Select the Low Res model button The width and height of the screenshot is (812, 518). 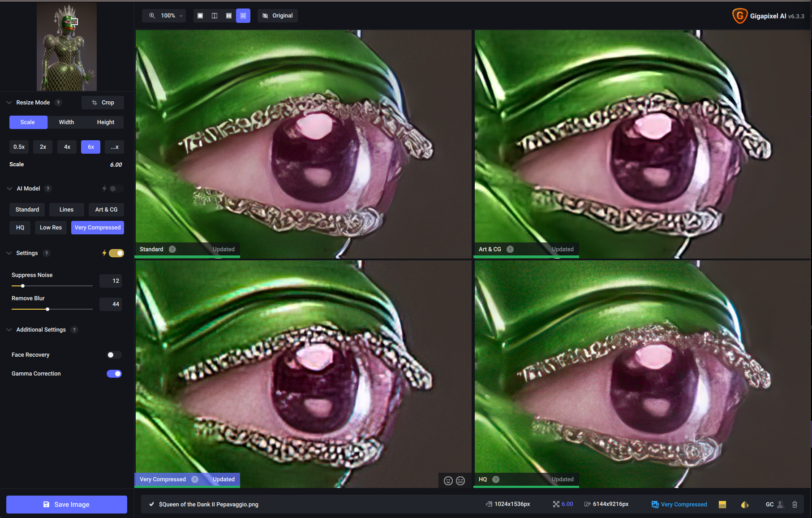click(51, 228)
